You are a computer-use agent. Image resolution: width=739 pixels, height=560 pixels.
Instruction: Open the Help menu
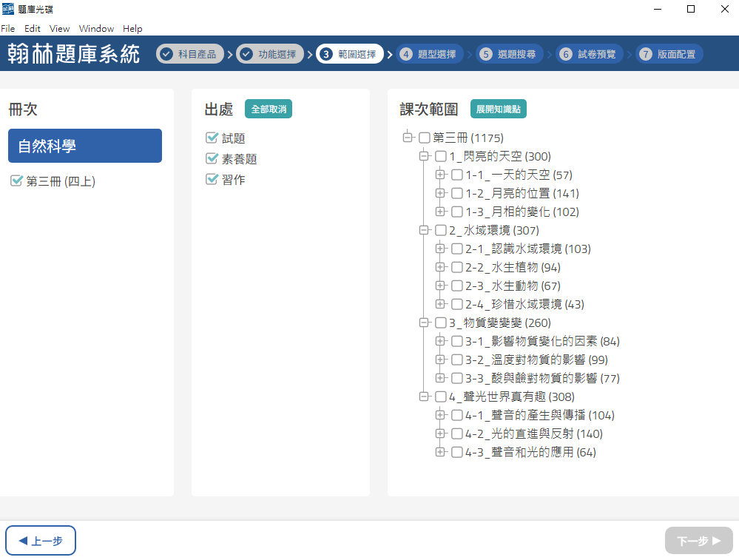(x=132, y=29)
